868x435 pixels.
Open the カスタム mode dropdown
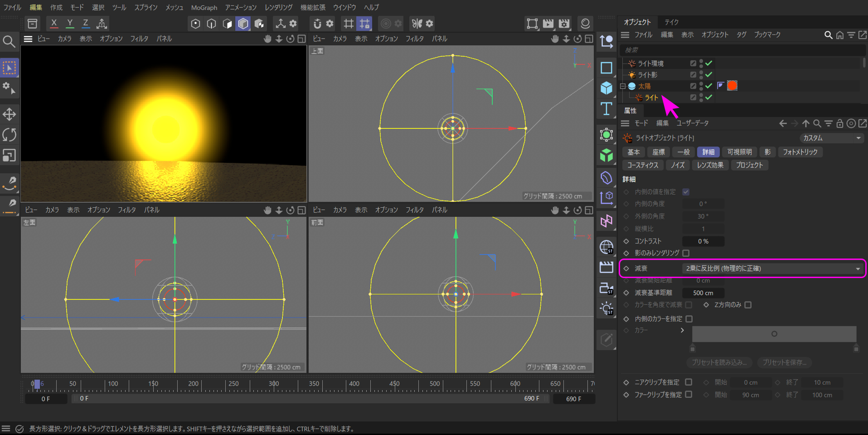pyautogui.click(x=831, y=138)
